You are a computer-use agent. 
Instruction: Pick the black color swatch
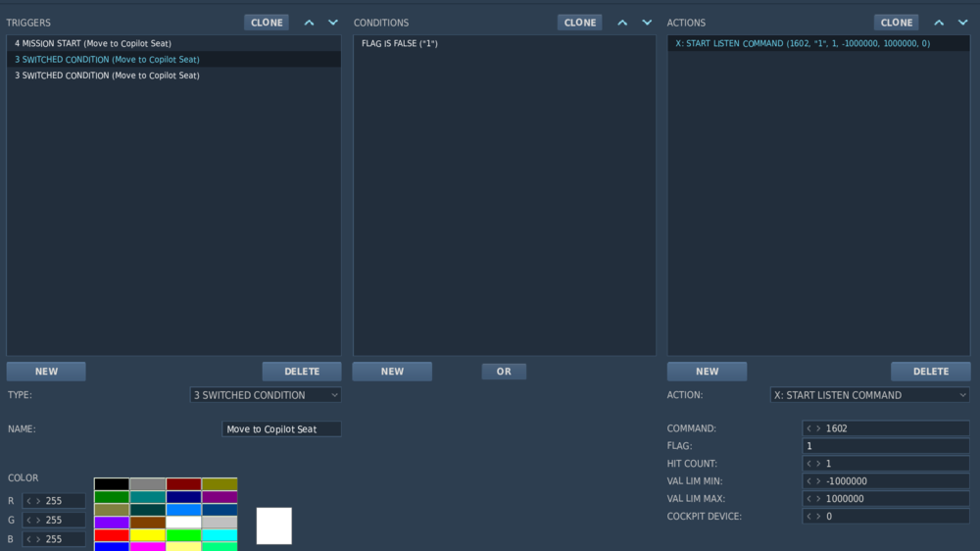pos(112,484)
